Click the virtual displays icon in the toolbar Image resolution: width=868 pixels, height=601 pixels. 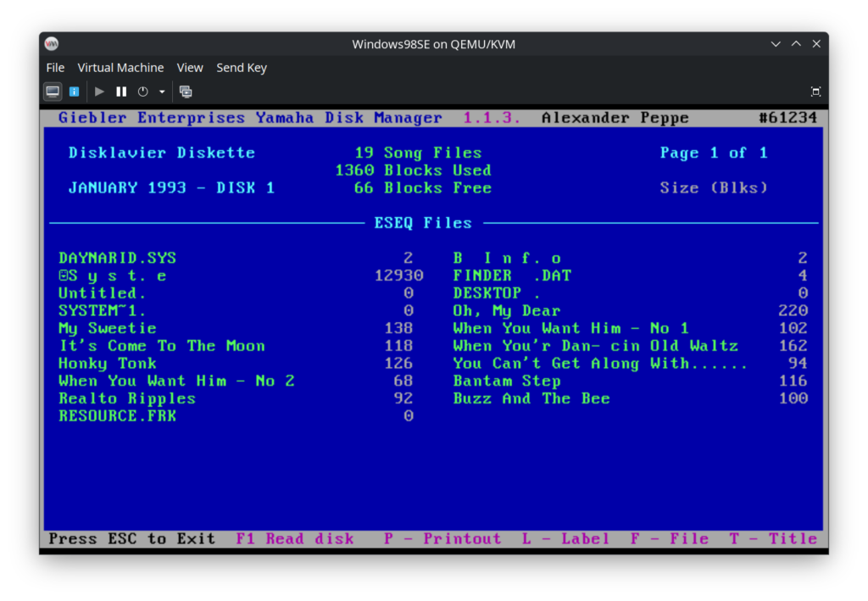tap(186, 91)
